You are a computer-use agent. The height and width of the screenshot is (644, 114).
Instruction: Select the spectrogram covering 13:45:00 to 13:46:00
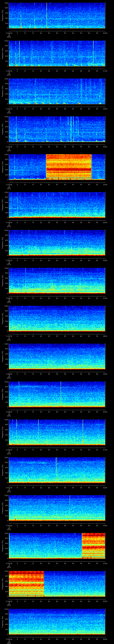pyautogui.click(x=57, y=621)
